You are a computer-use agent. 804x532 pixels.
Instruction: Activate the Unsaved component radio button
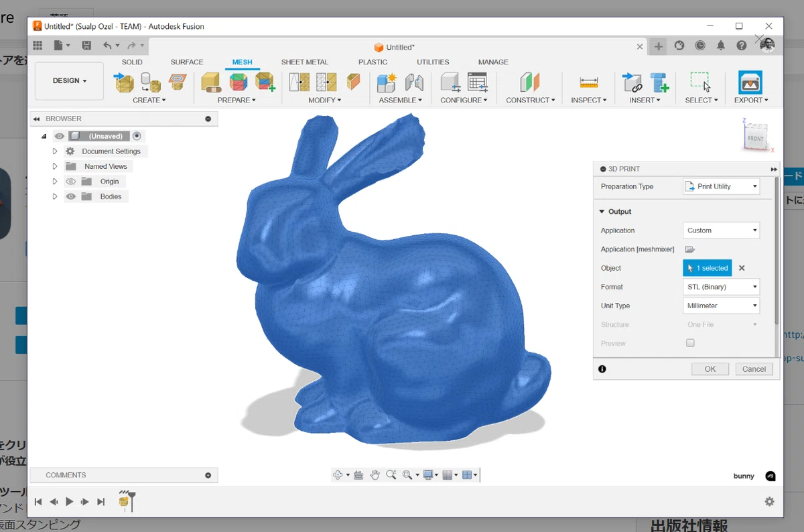137,136
